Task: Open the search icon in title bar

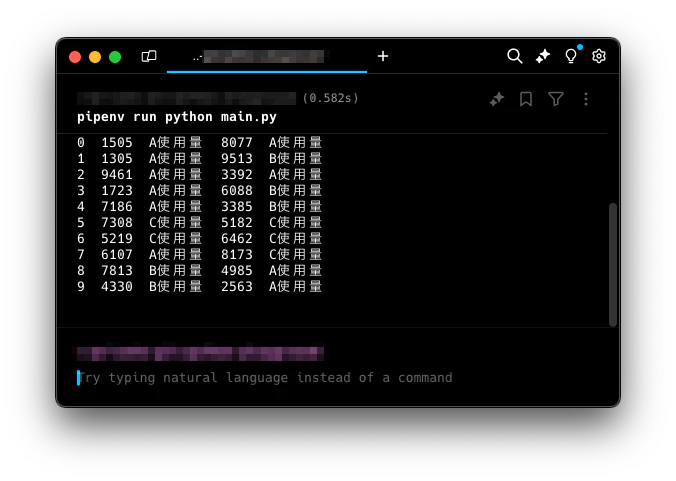Action: 515,56
